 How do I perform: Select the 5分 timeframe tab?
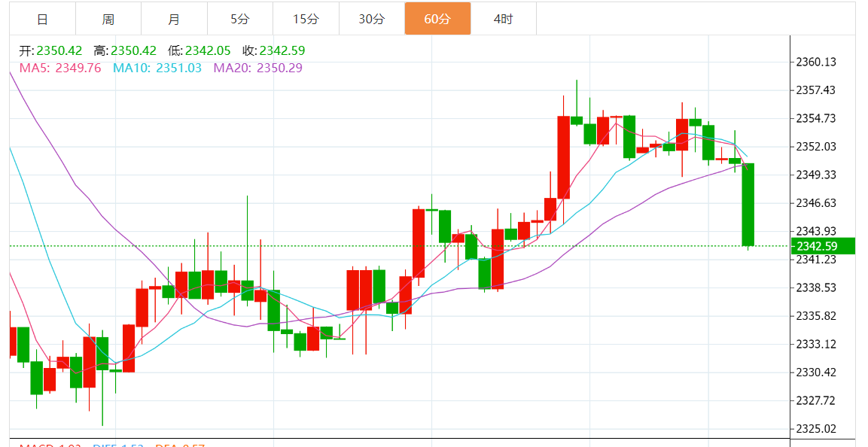pyautogui.click(x=239, y=19)
